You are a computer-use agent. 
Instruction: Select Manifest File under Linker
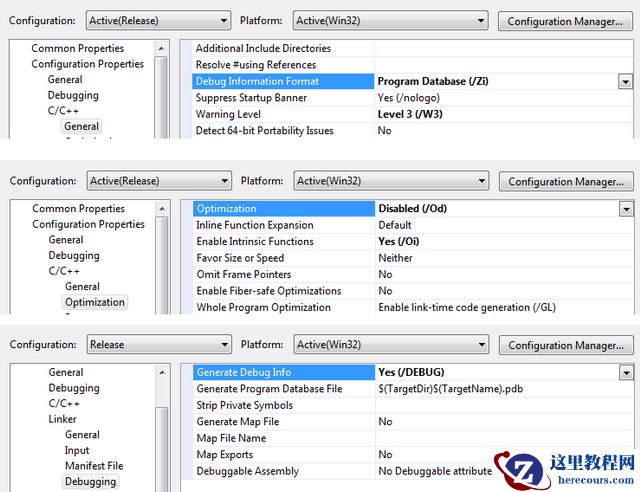(94, 466)
